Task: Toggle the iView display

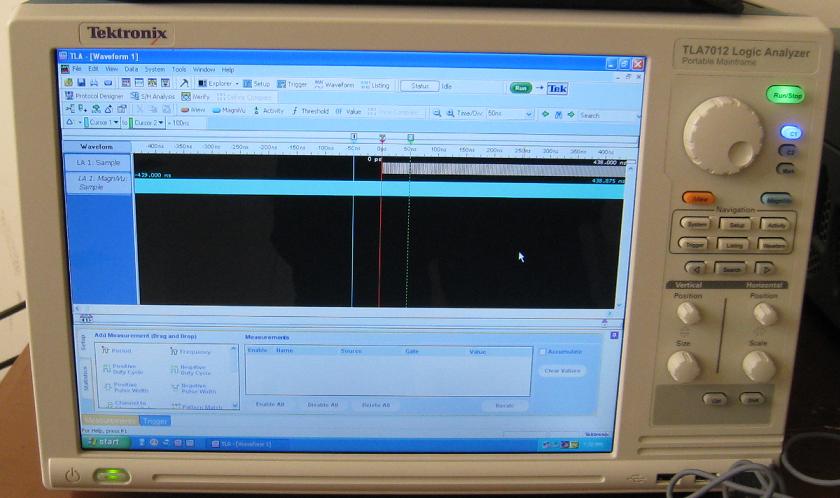Action: [x=193, y=110]
